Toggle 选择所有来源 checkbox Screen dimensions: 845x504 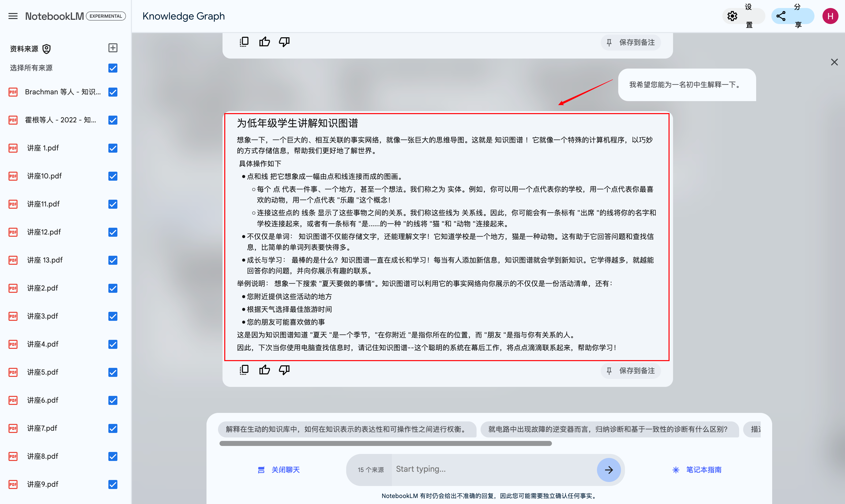point(113,68)
